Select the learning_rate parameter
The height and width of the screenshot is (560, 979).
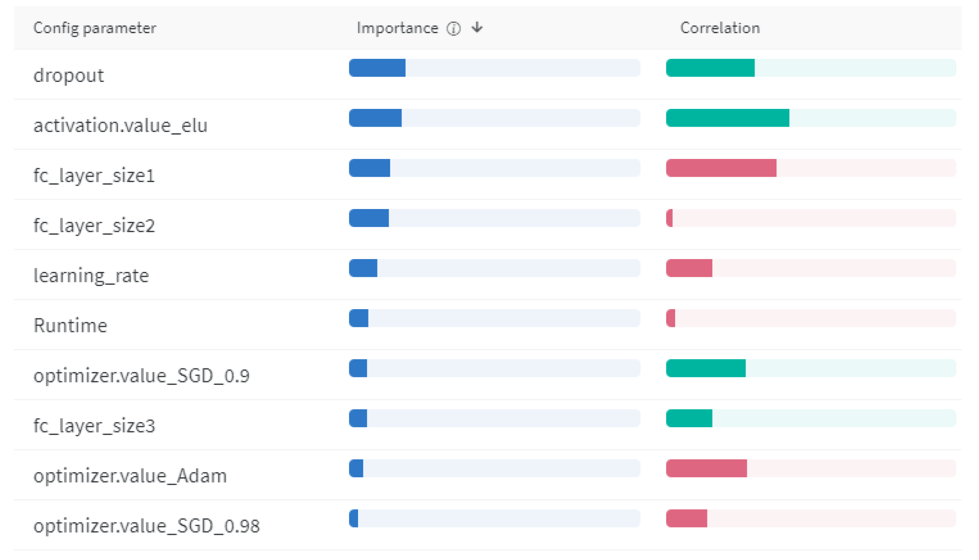[x=91, y=276]
